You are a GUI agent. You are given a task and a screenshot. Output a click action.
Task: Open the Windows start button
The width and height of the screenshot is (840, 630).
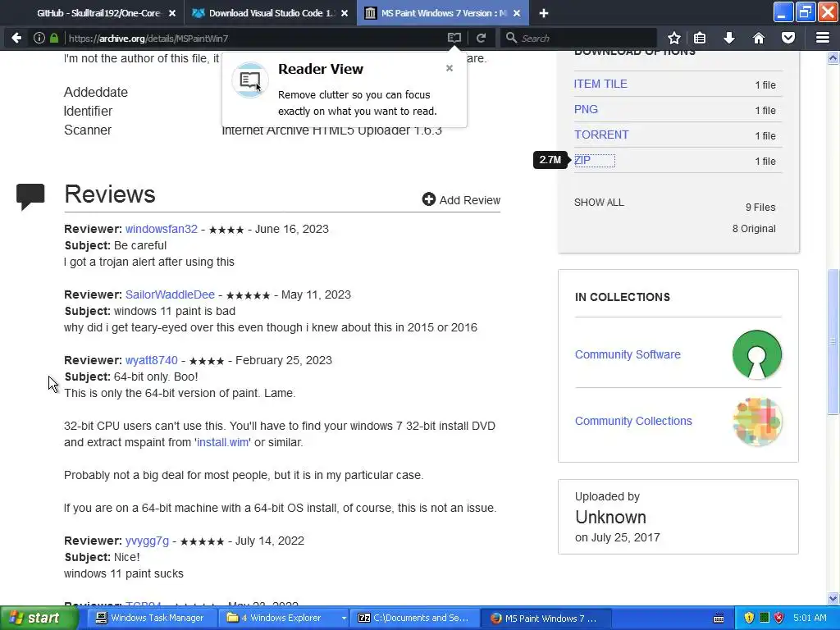tap(38, 618)
